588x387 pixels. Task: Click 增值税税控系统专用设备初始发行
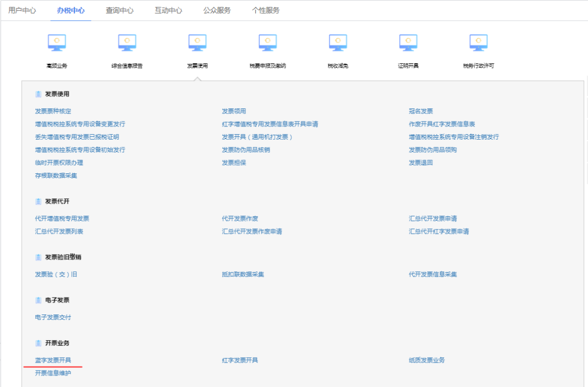(80, 150)
